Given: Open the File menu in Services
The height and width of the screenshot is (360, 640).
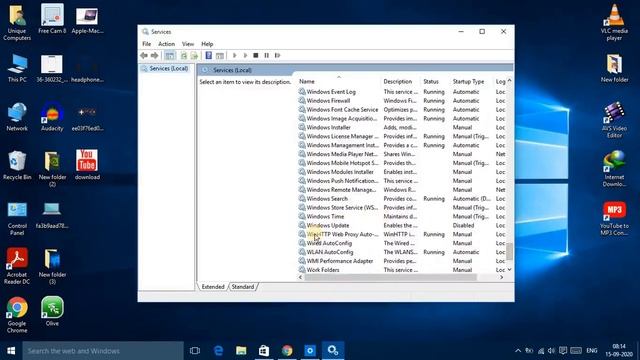Looking at the screenshot, I should coord(147,44).
